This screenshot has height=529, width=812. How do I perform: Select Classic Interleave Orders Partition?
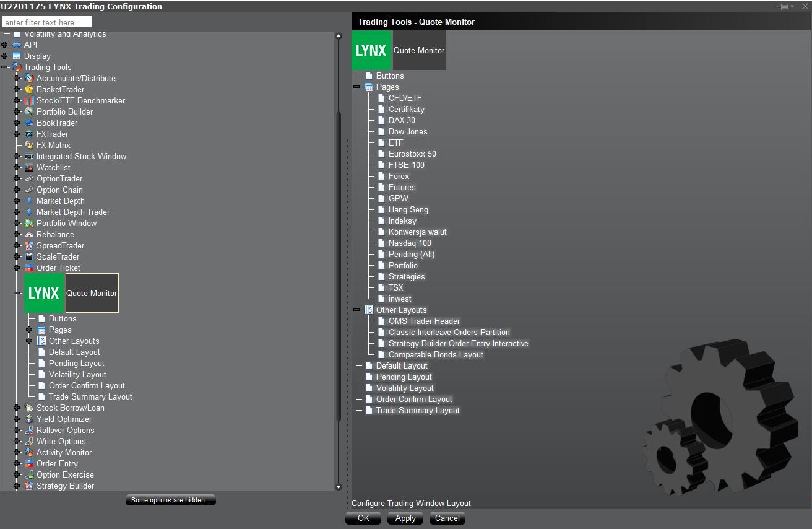(449, 332)
